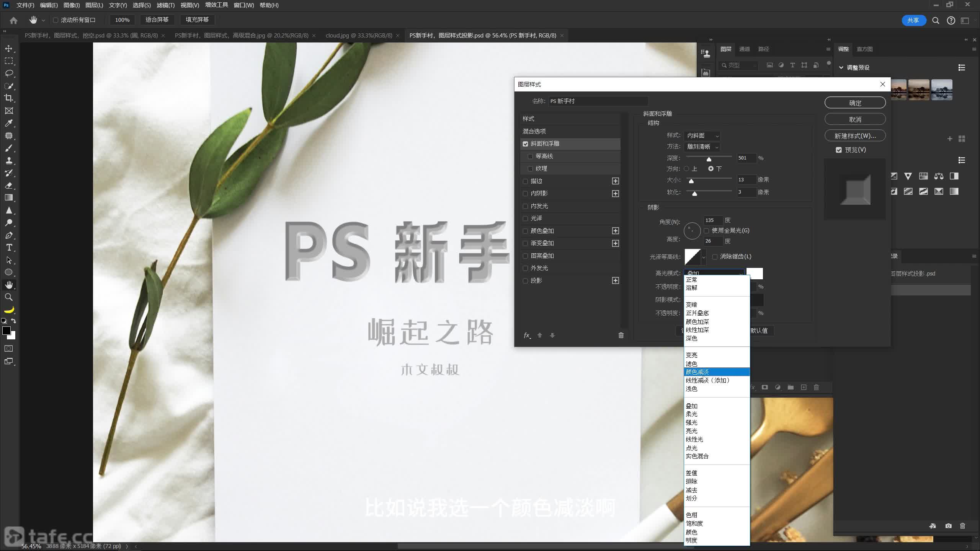This screenshot has width=980, height=551.
Task: Select the 上 direction radio button
Action: pos(686,169)
